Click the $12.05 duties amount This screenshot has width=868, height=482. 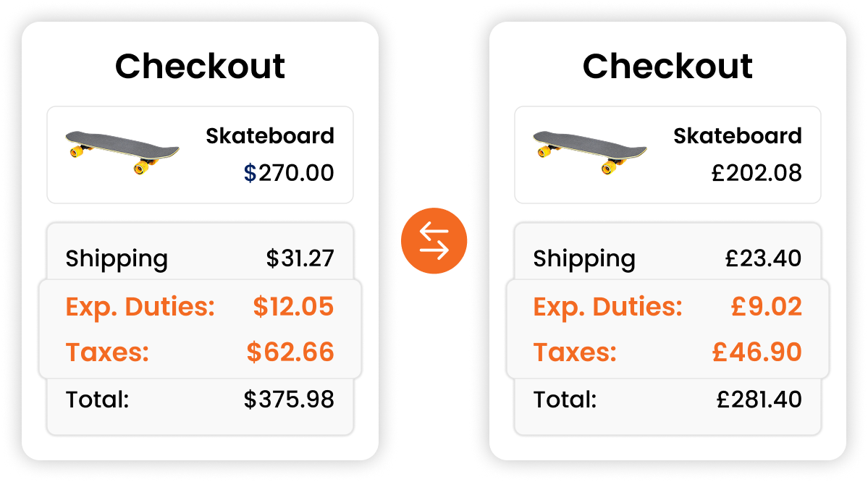[x=293, y=307]
